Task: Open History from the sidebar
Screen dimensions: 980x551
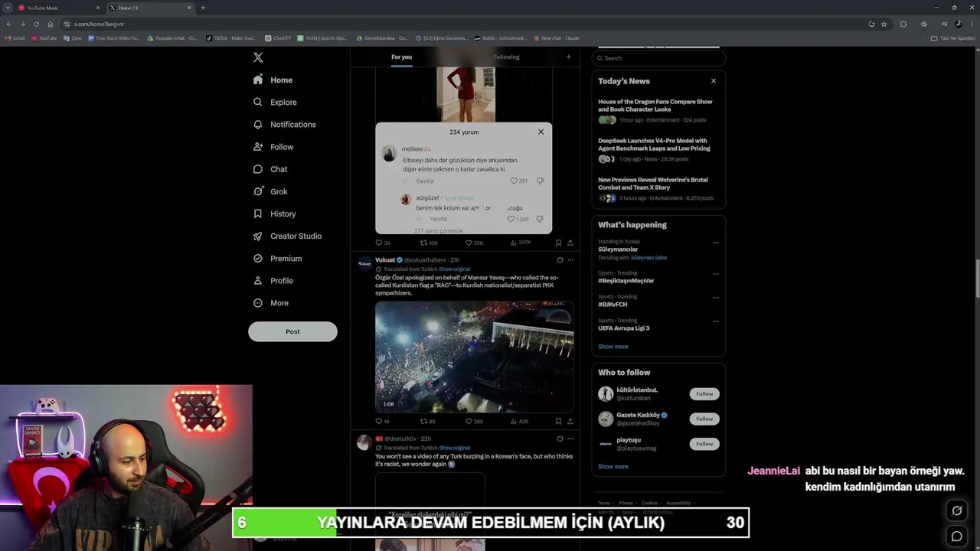Action: (x=274, y=214)
